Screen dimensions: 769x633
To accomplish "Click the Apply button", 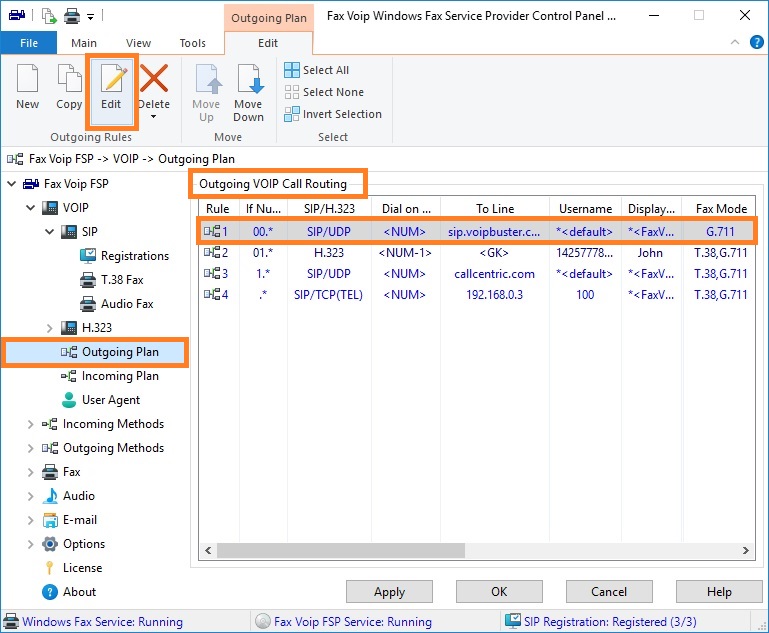I will 389,592.
